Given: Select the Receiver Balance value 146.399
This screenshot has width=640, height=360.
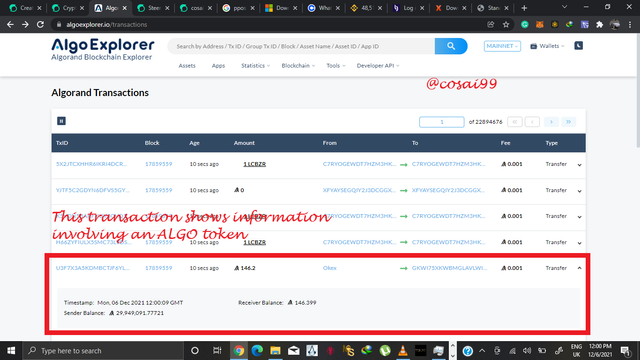Looking at the screenshot, I should click(x=305, y=302).
